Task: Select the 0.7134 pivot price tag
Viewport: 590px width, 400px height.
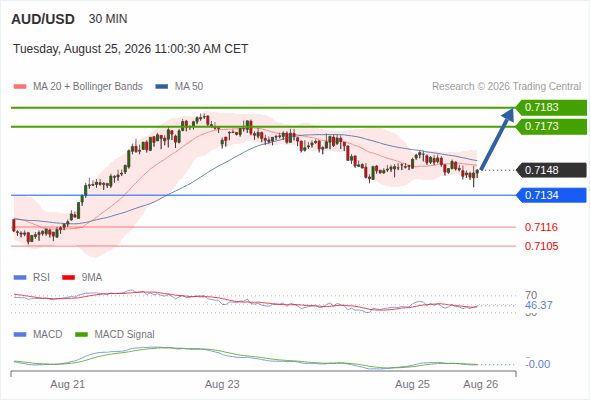Action: 552,195
